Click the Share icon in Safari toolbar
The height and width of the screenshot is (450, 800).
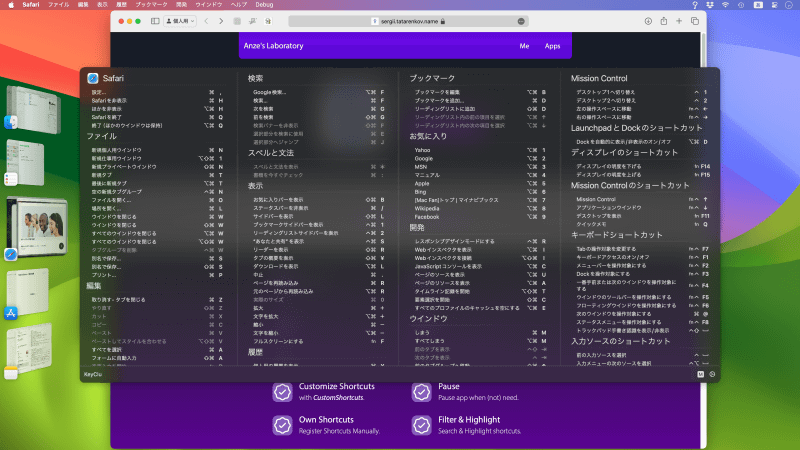pyautogui.click(x=664, y=21)
